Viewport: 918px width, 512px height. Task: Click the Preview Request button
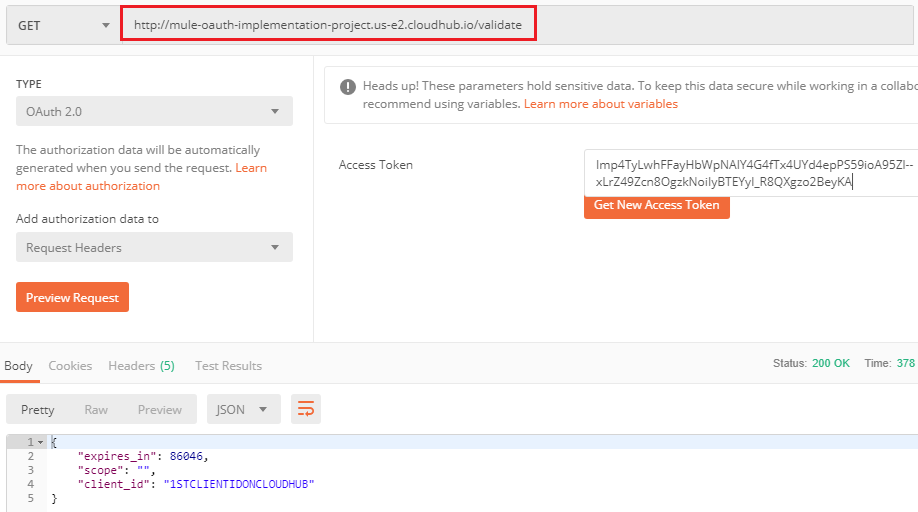click(72, 297)
